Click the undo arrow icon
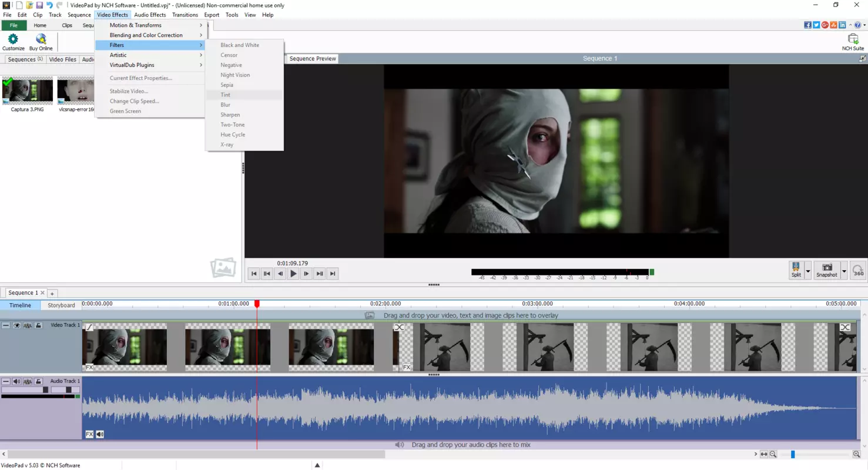 49,5
